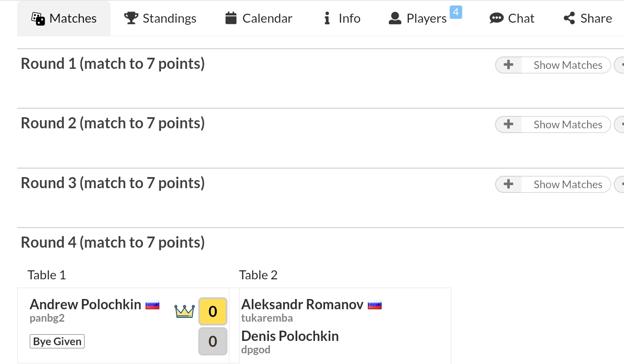Click the info icon in navigation

tap(327, 18)
